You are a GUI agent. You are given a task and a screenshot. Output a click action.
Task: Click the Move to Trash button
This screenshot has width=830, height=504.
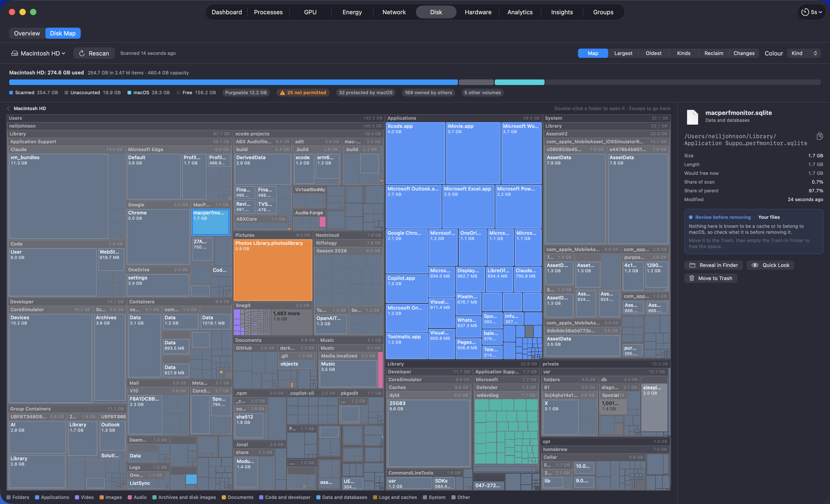[x=710, y=278]
